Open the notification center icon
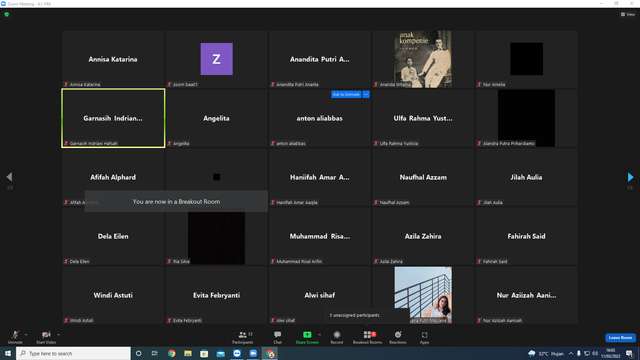This screenshot has width=640, height=360. (x=630, y=353)
